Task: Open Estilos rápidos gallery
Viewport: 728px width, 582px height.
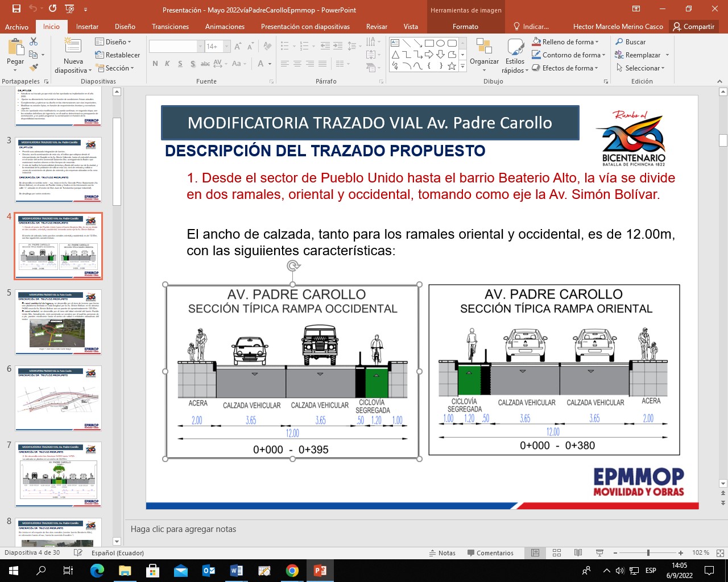Action: pyautogui.click(x=515, y=56)
